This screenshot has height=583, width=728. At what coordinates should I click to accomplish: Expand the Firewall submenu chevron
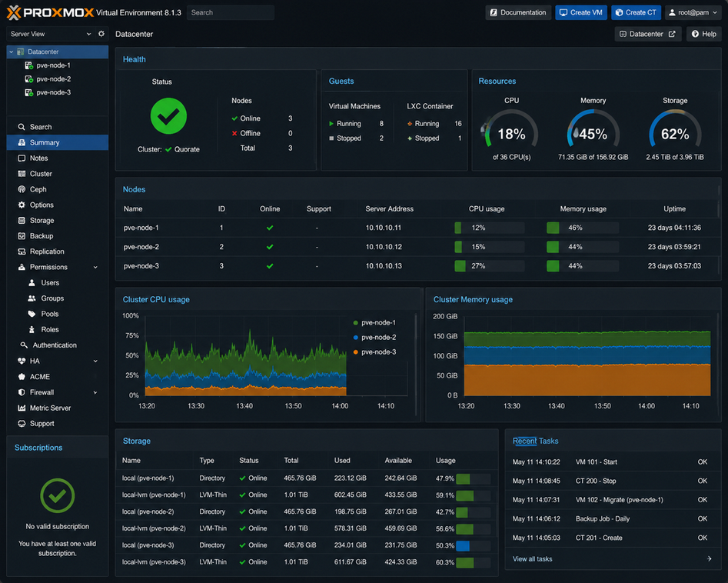(x=95, y=392)
